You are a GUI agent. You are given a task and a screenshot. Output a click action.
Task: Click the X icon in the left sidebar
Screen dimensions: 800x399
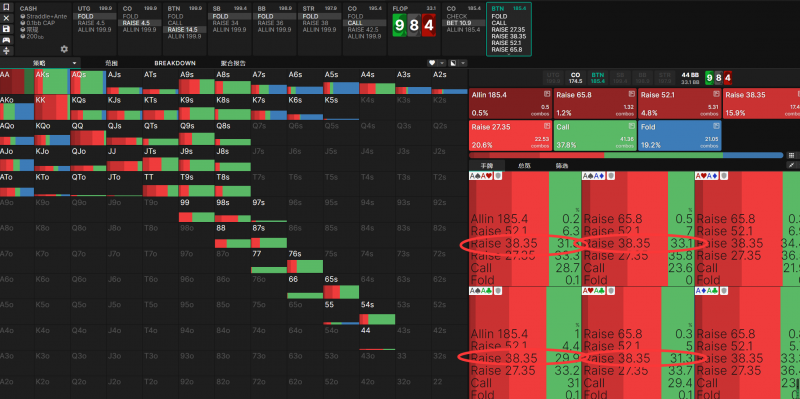click(x=7, y=18)
